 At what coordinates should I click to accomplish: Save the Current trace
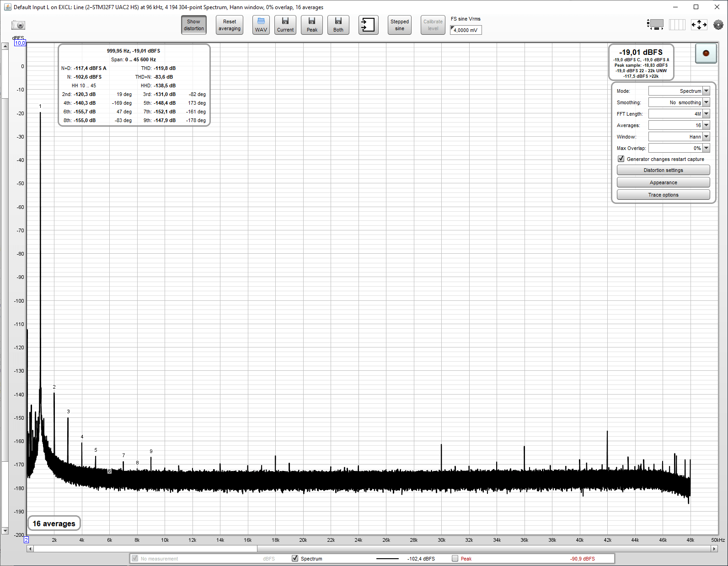285,25
